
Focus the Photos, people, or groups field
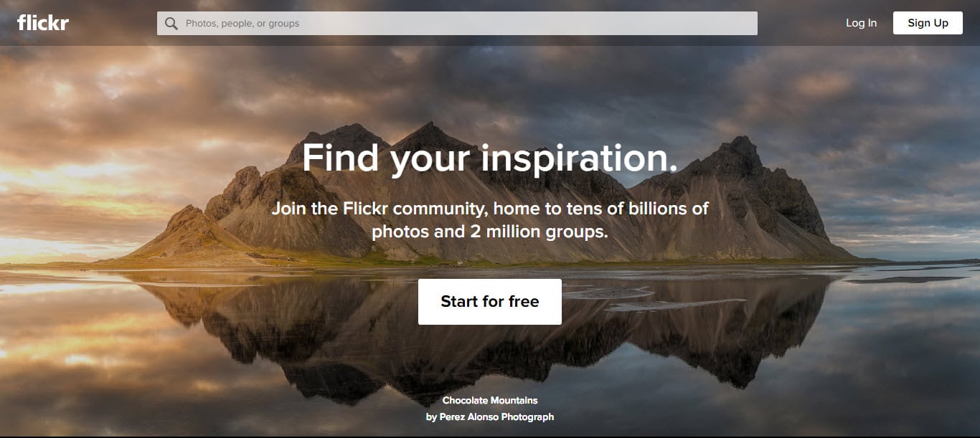457,23
